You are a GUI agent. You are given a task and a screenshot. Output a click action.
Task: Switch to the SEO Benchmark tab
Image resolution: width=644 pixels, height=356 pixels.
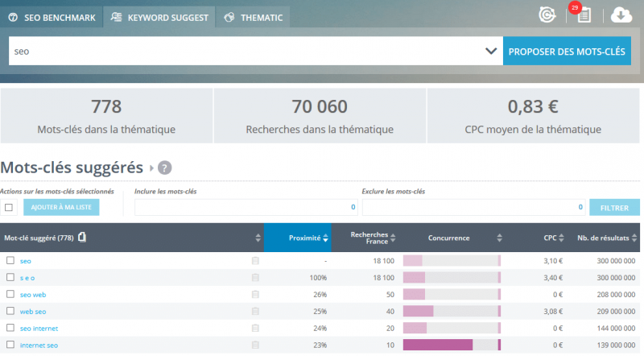(52, 17)
